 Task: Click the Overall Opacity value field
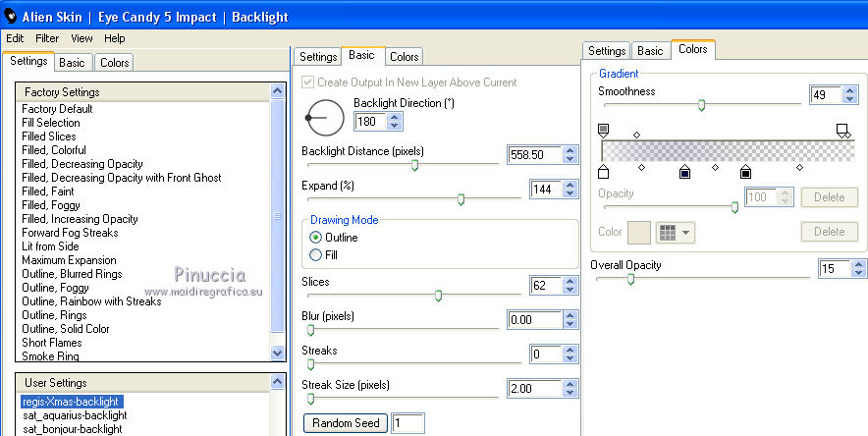835,269
